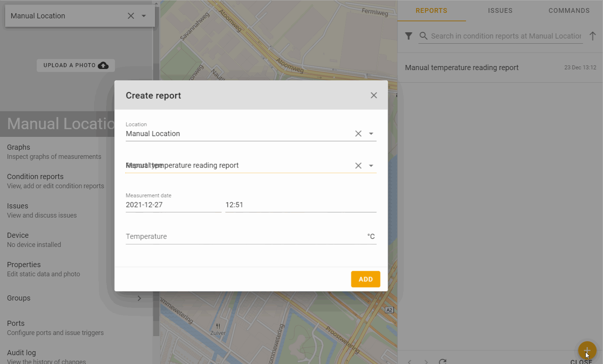Viewport: 603px width, 364px height.
Task: Switch to the Commands tab
Action: click(x=569, y=11)
